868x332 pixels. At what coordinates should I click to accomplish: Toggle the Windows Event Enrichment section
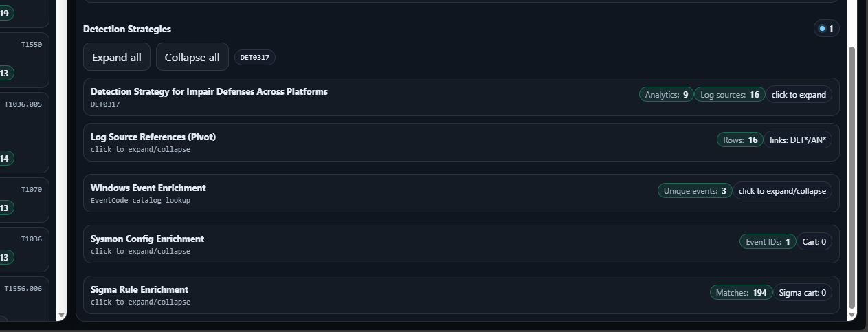(148, 188)
